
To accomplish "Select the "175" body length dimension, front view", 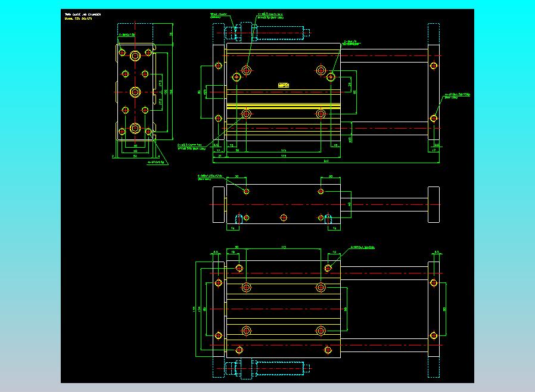I will 284,156.
